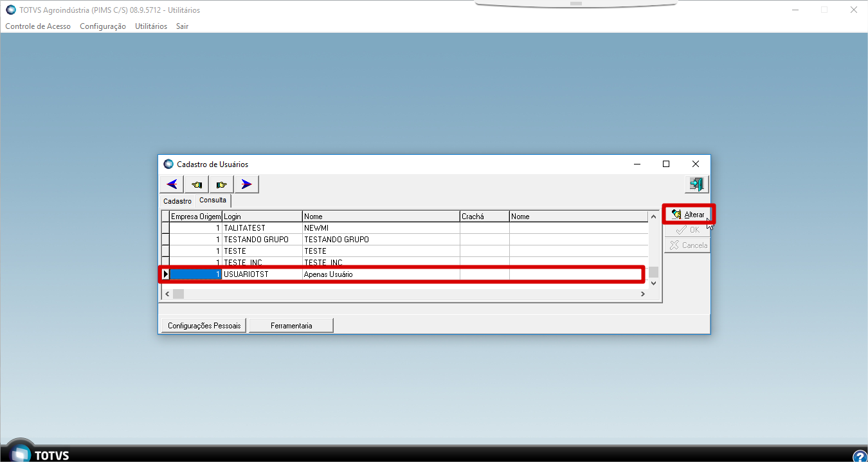Select the TESTE_INC login cell
Image resolution: width=868 pixels, height=462 pixels.
(x=262, y=263)
